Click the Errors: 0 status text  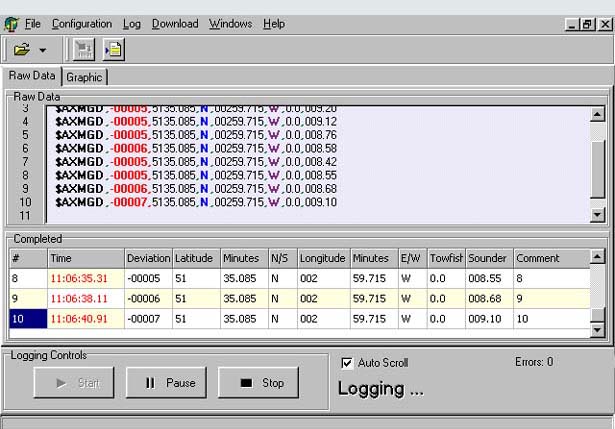[x=534, y=362]
